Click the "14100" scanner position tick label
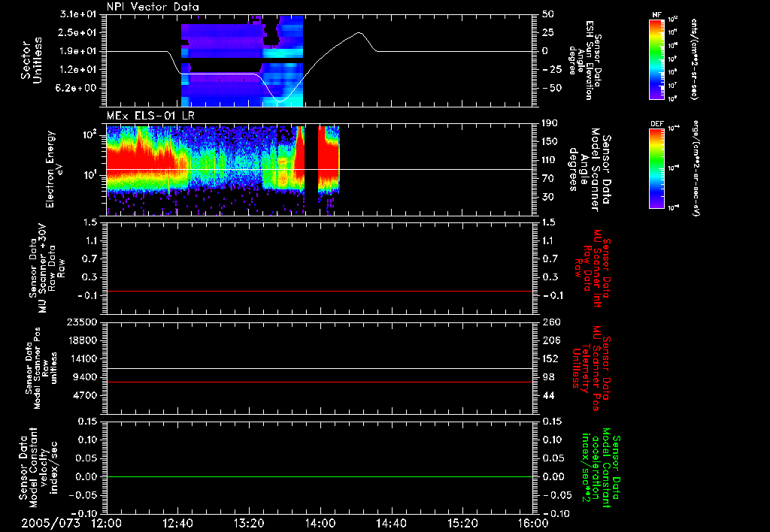Screen dimensions: 770x532 (83, 358)
